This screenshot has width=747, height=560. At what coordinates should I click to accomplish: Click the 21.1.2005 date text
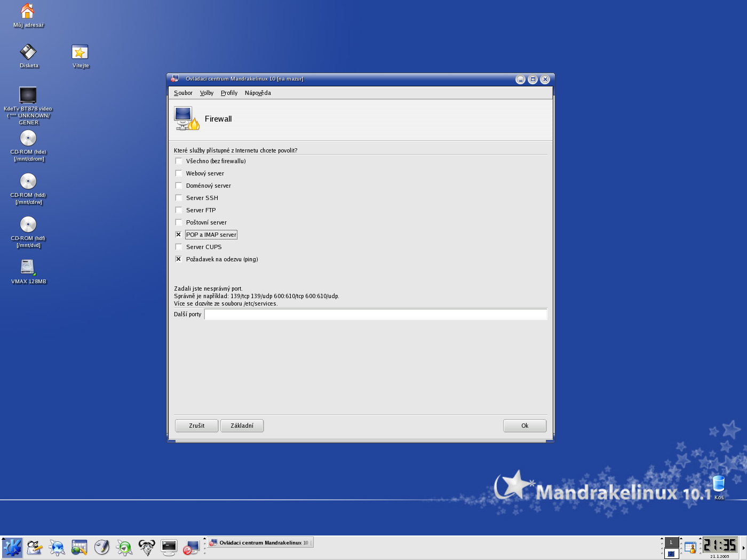coord(719,556)
